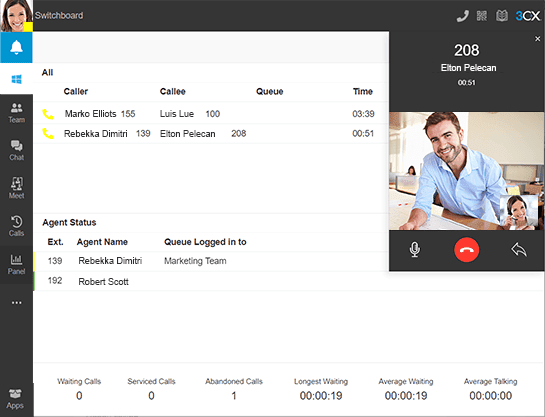Open the notifications bell in the sidebar
Viewport: 545px width, 417px height.
point(16,47)
